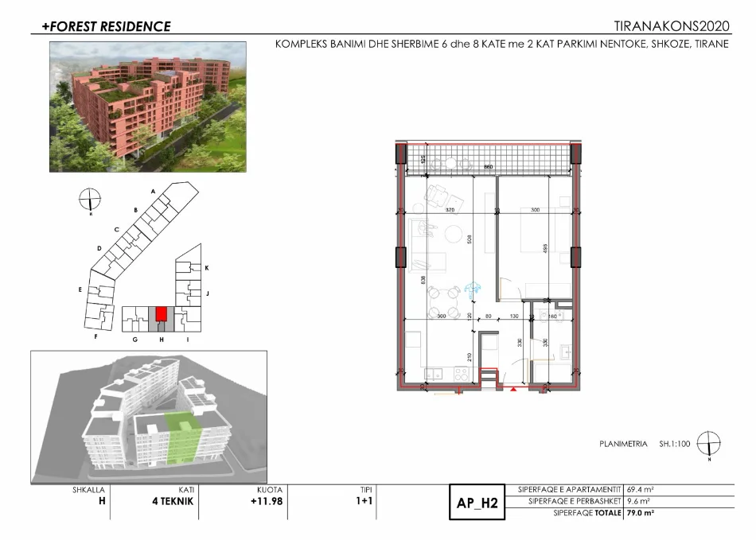This screenshot has width=756, height=540.
Task: Click block label D on site plan
Action: [99, 249]
